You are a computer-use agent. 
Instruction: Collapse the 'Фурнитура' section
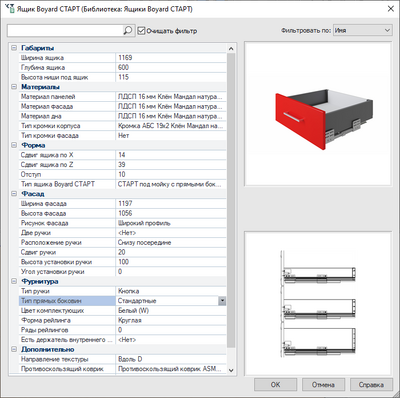14,281
